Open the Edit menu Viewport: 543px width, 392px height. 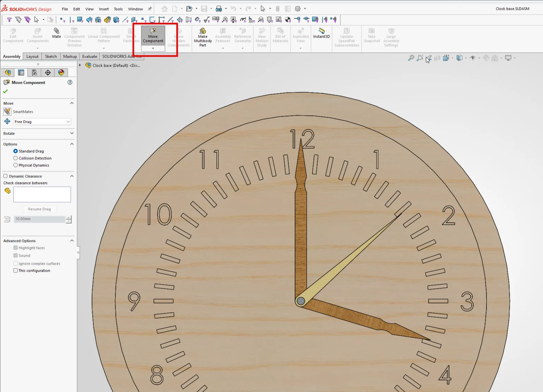(x=76, y=9)
